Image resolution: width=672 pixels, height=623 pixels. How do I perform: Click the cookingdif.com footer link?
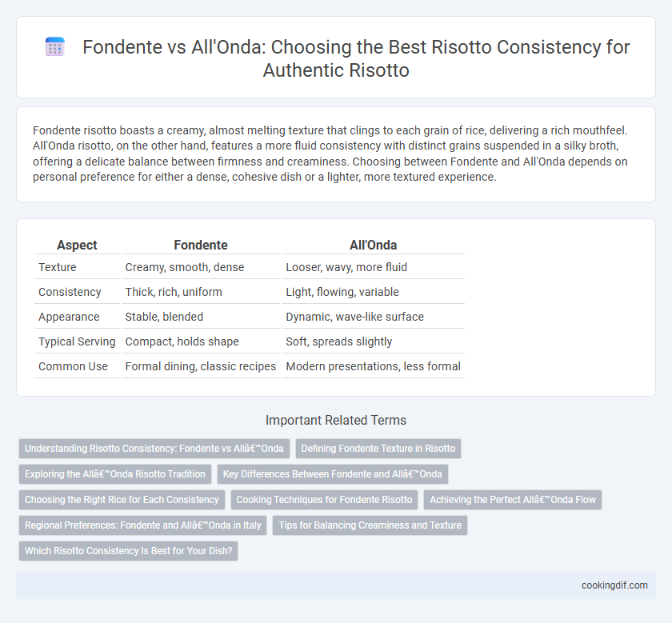point(614,585)
